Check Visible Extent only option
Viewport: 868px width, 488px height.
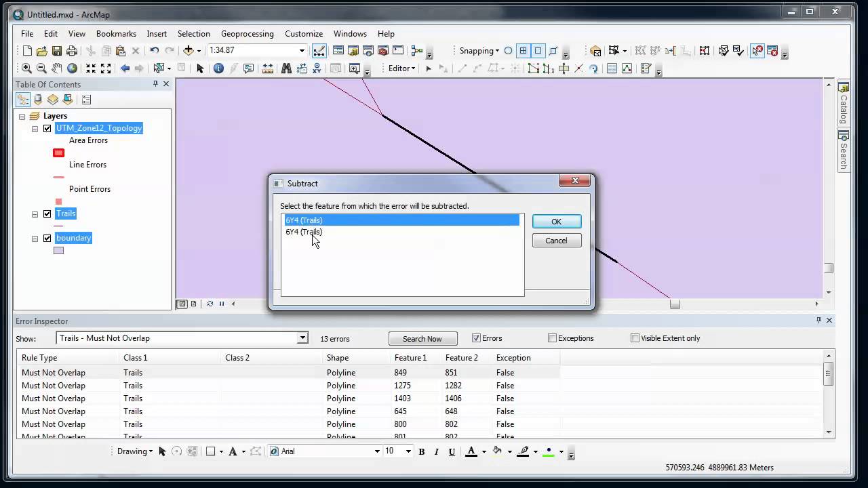[635, 338]
